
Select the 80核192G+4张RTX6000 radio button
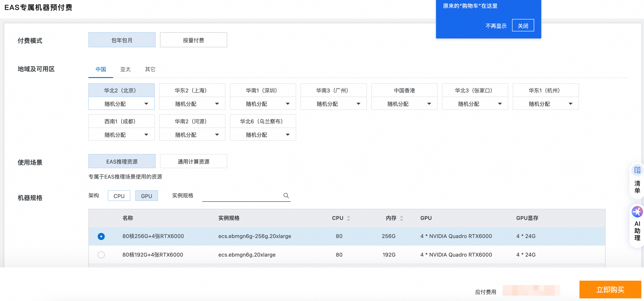(101, 255)
